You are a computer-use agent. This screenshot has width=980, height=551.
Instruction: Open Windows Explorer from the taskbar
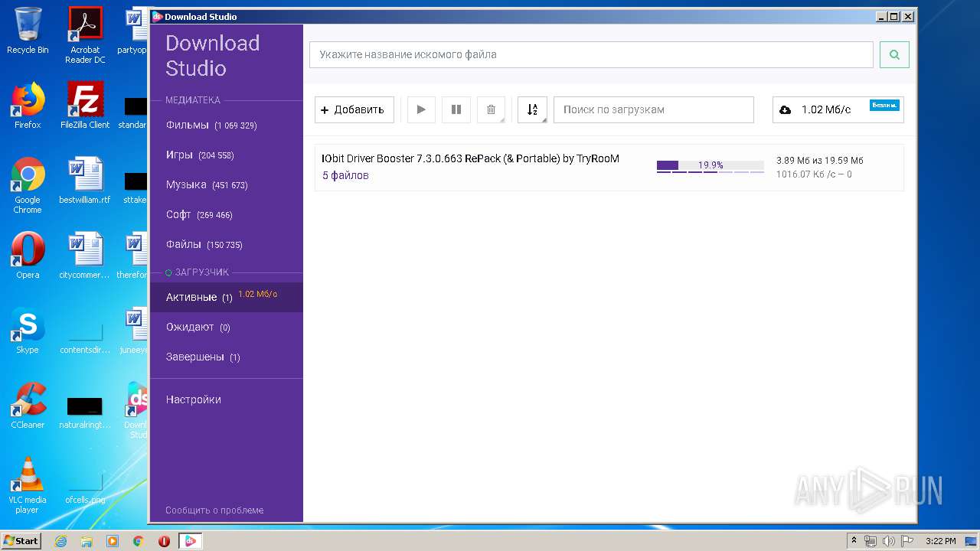click(87, 541)
